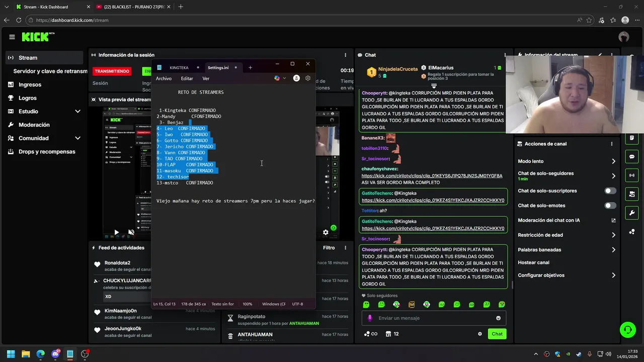The image size is (644, 362).
Task: Click the TRANSMITIENDO status badge
Action: click(x=112, y=71)
